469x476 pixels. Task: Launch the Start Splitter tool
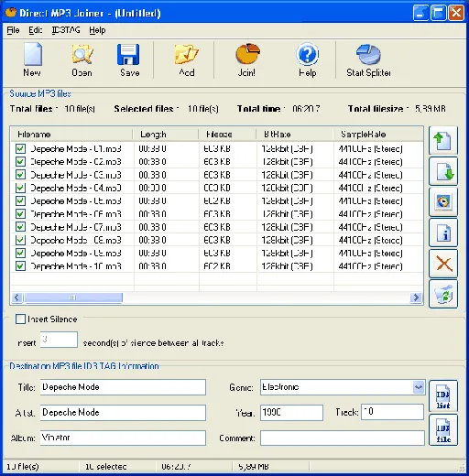[x=368, y=59]
